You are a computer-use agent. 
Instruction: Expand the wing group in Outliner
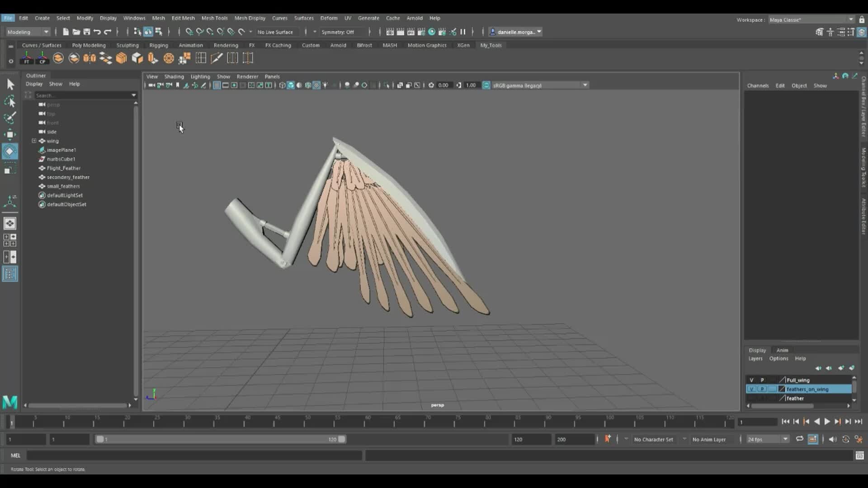34,141
